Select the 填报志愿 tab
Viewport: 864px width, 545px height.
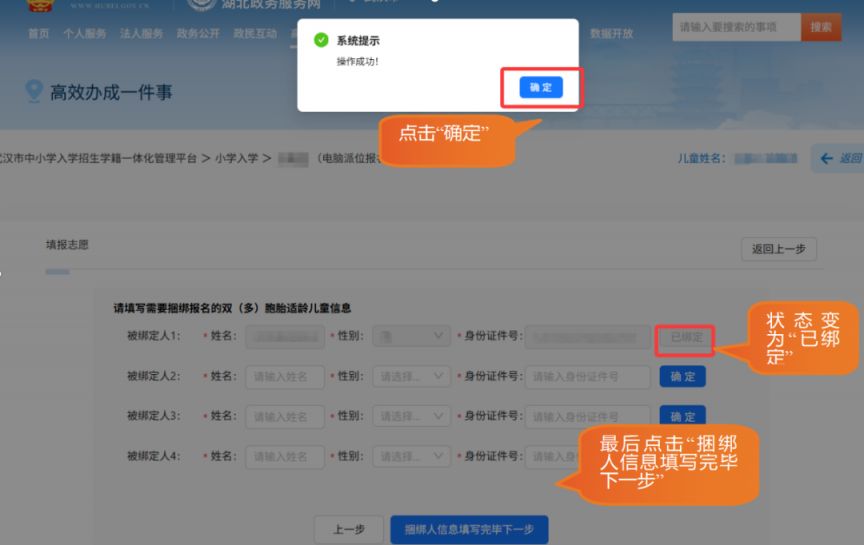click(x=67, y=245)
